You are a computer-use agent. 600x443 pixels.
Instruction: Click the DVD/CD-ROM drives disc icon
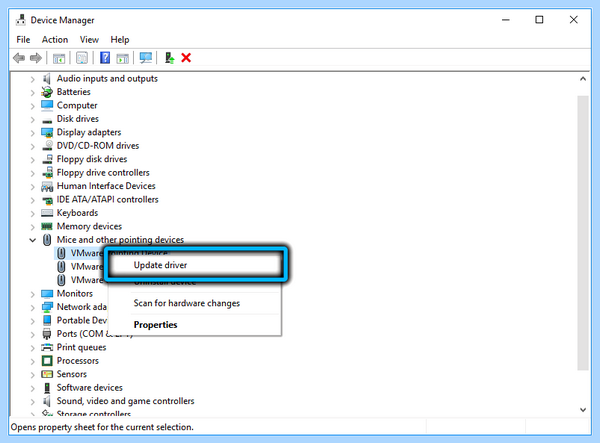[47, 146]
